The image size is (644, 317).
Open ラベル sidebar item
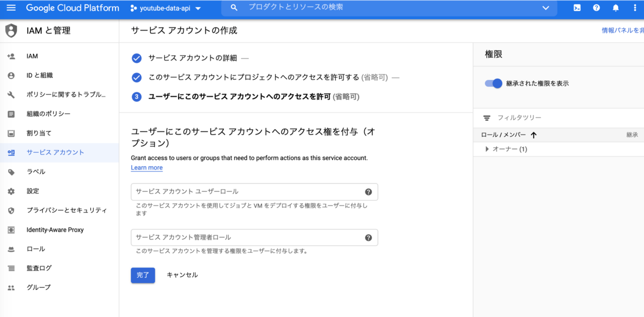click(59, 172)
